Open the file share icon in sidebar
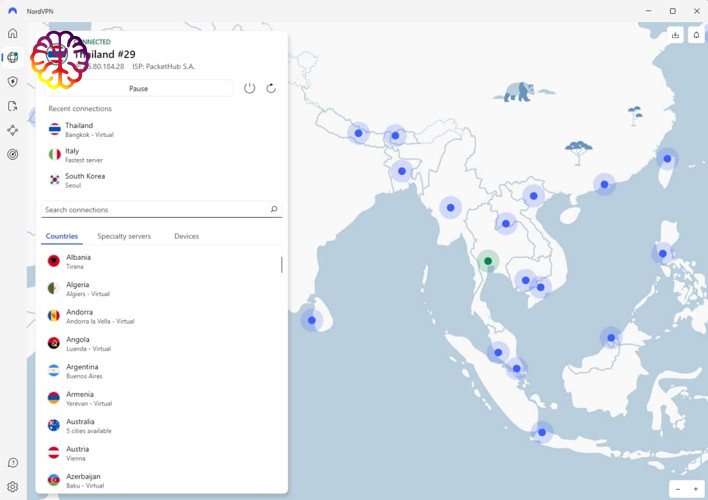 click(13, 106)
